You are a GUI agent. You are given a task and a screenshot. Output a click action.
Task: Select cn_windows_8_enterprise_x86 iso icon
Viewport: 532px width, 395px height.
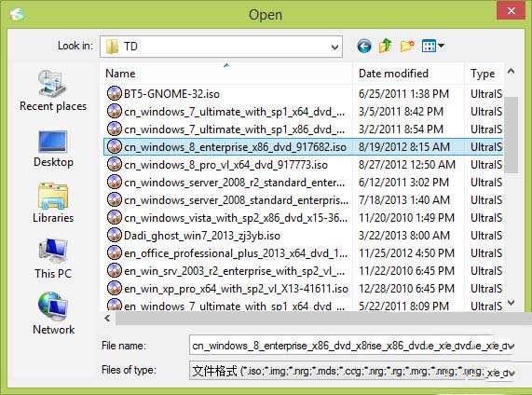(114, 146)
